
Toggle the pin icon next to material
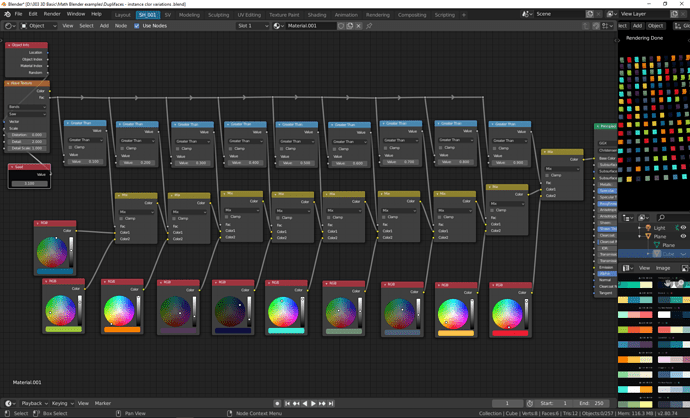pos(369,26)
